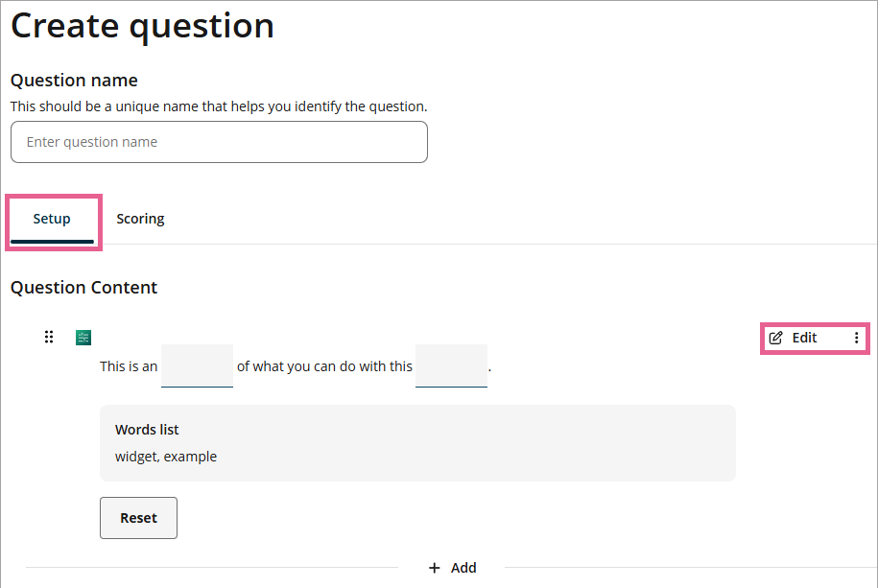Viewport: 878px width, 588px height.
Task: Click the Question name label
Action: [74, 81]
